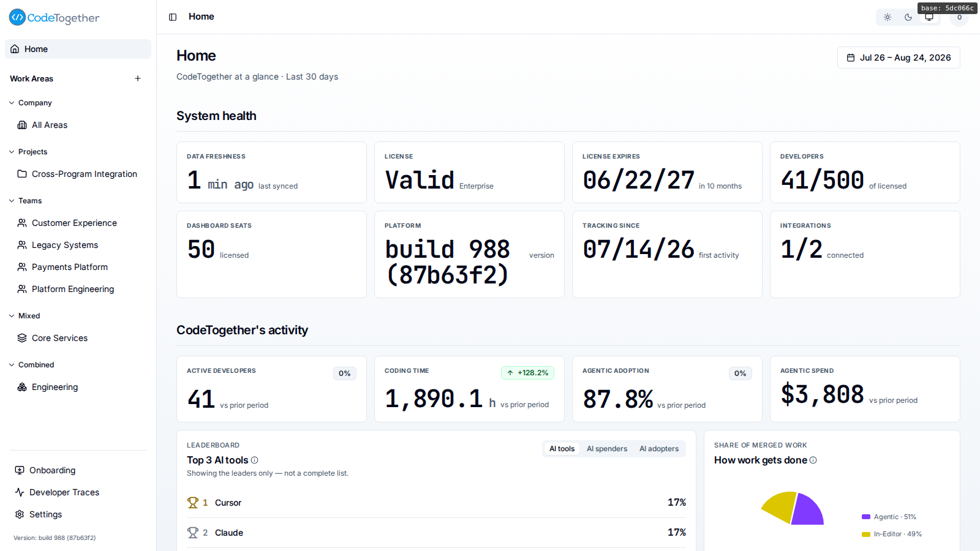Screen dimensions: 980x551
Task: Click the Developer Traces activity icon
Action: point(20,492)
